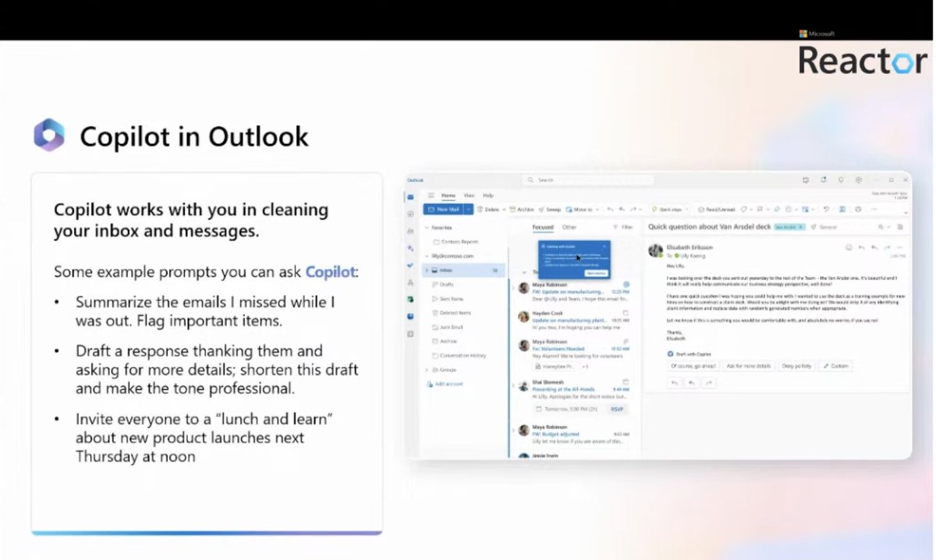Open the To Do checkmark sidebar icon
This screenshot has width=936, height=560.
(x=410, y=265)
